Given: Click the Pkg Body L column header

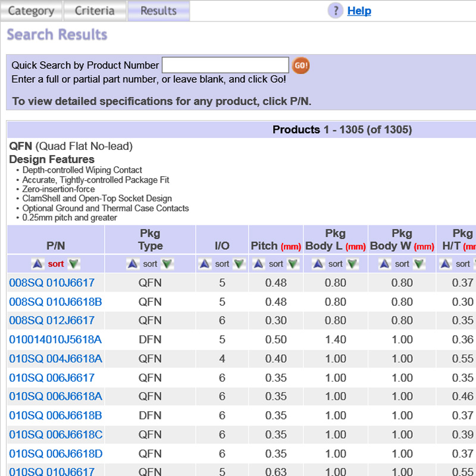Looking at the screenshot, I should click(336, 240).
